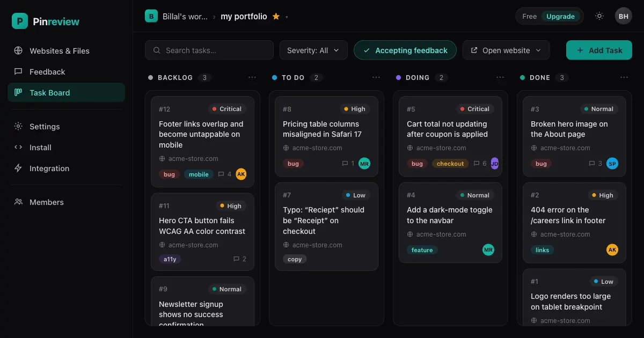Open the Logo renders too large task
644x338 pixels.
point(574,297)
